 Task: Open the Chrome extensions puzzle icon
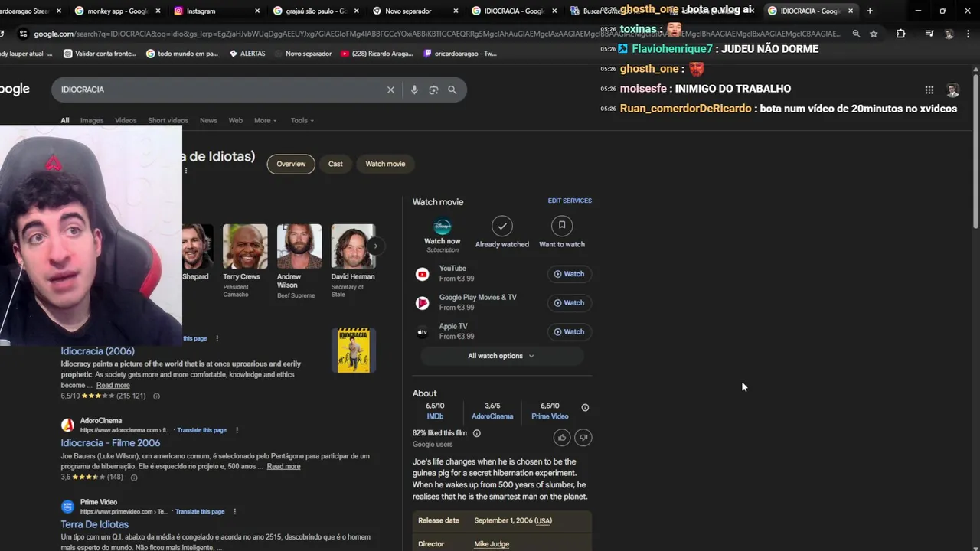(x=900, y=34)
